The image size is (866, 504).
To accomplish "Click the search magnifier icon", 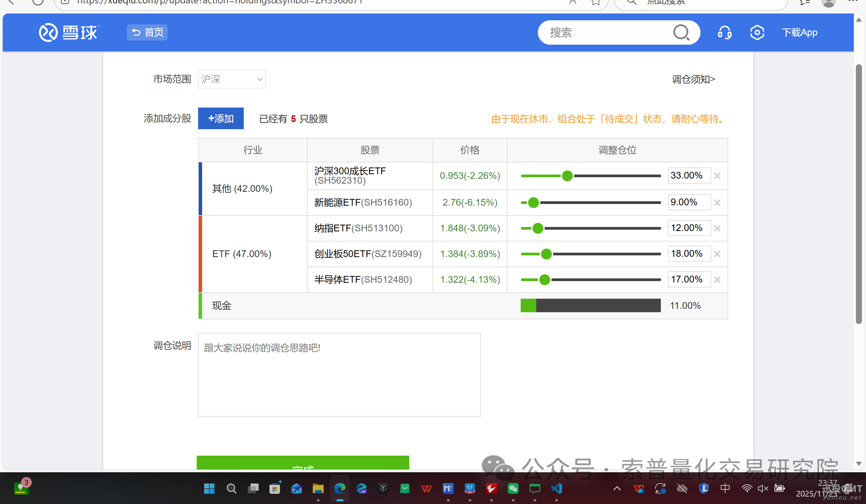I will click(681, 32).
